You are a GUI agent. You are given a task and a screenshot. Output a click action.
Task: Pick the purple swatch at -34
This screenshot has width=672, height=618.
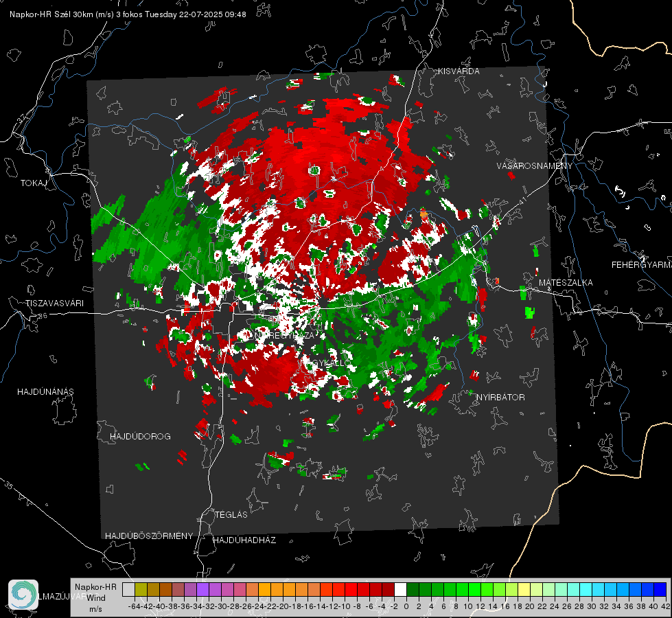[202, 590]
